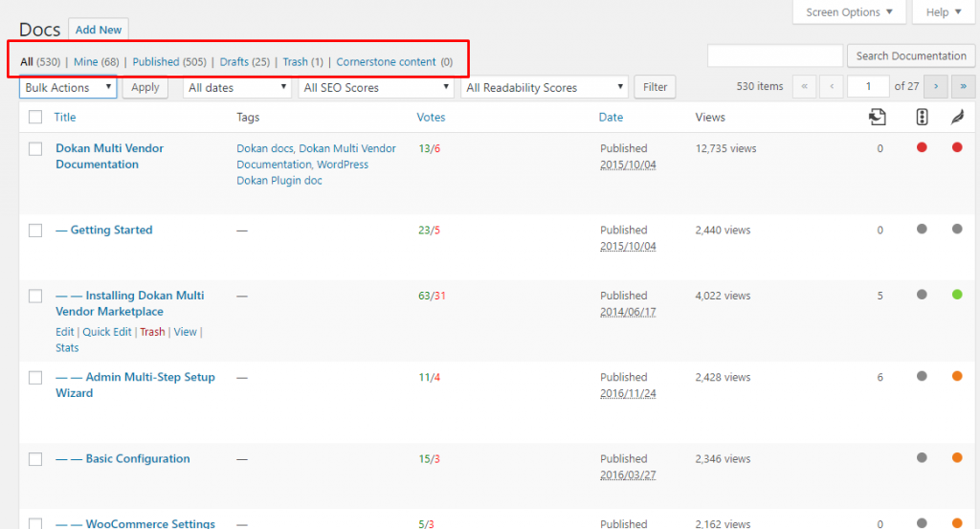Click grey readability dot for Getting Started row
Viewport: 980px width, 529px height.
(x=957, y=229)
